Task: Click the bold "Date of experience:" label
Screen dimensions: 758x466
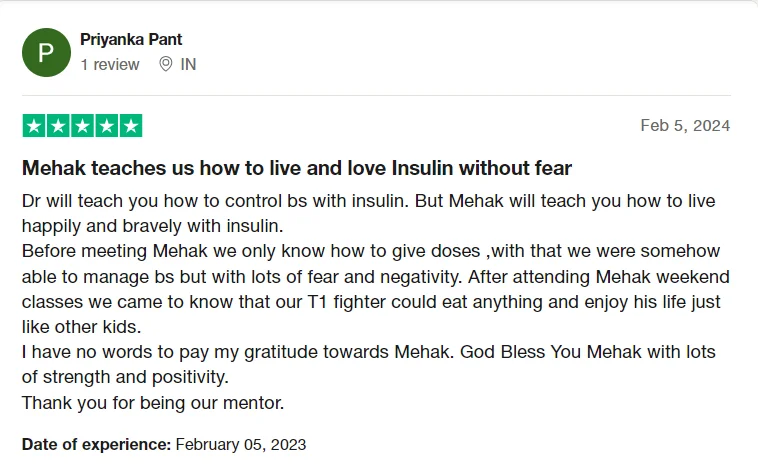Action: [97, 444]
